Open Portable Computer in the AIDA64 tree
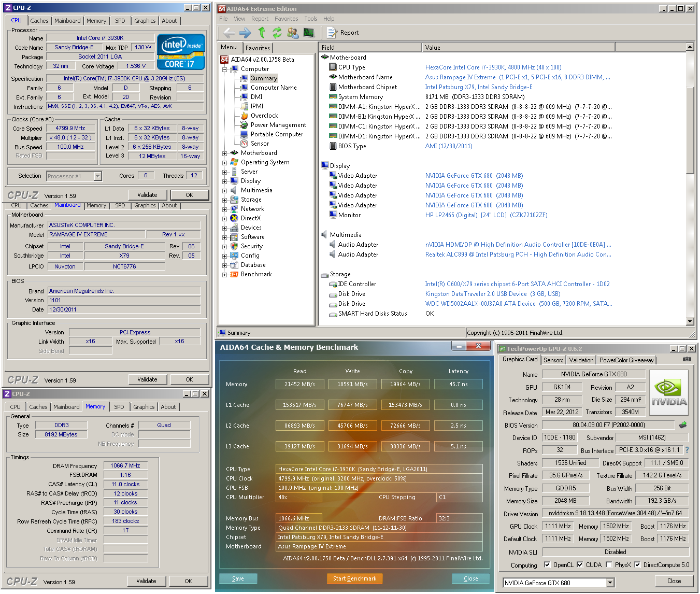This screenshot has height=594, width=700. click(x=277, y=134)
